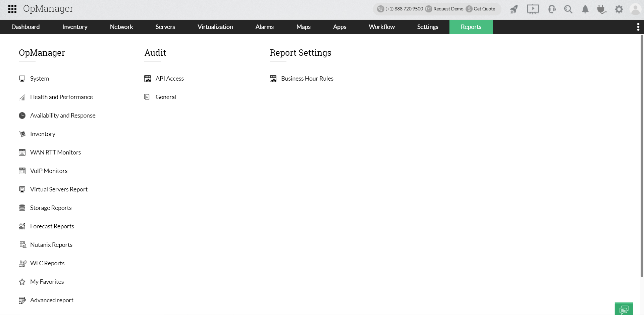Screen dimensions: 644x315
Task: Open the apps grid launcher icon
Action: pos(12,9)
